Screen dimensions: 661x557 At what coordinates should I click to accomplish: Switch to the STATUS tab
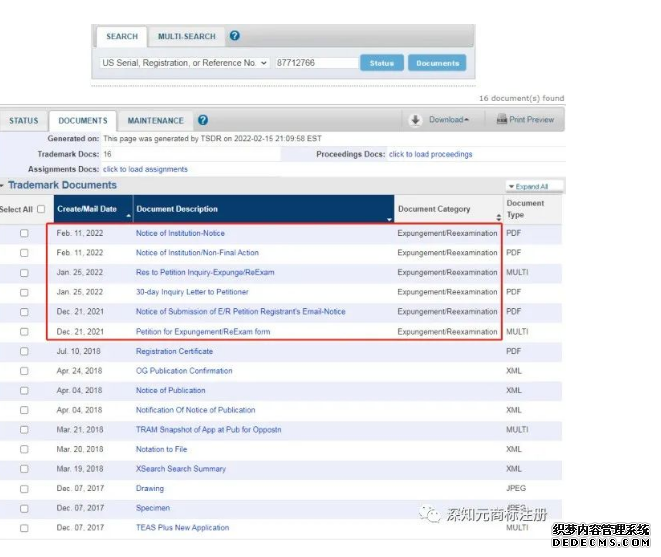coord(24,121)
